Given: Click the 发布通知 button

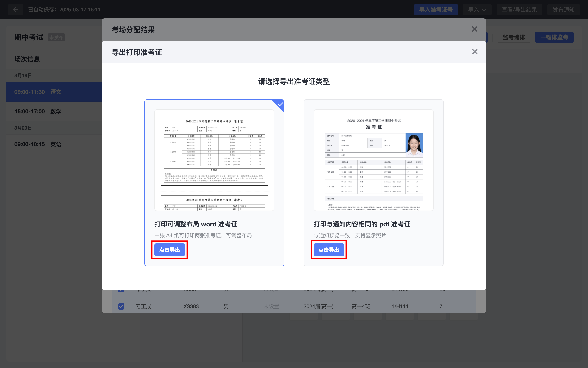Looking at the screenshot, I should click(x=563, y=9).
